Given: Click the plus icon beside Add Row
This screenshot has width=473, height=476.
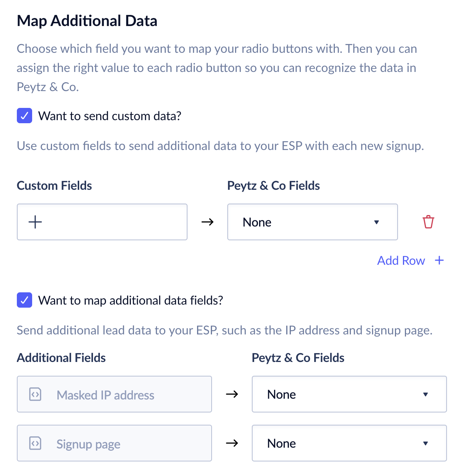Looking at the screenshot, I should click(439, 261).
